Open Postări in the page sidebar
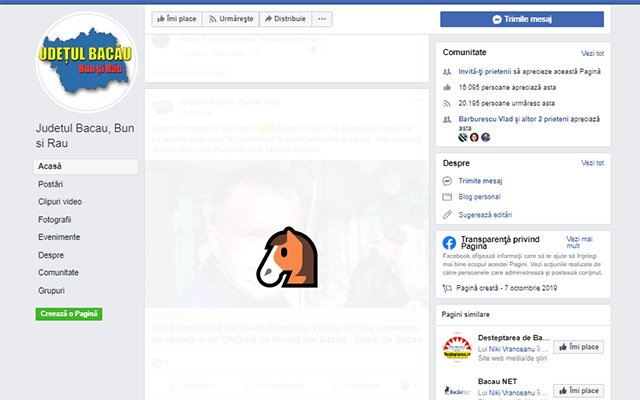The height and width of the screenshot is (400, 640). pos(50,184)
